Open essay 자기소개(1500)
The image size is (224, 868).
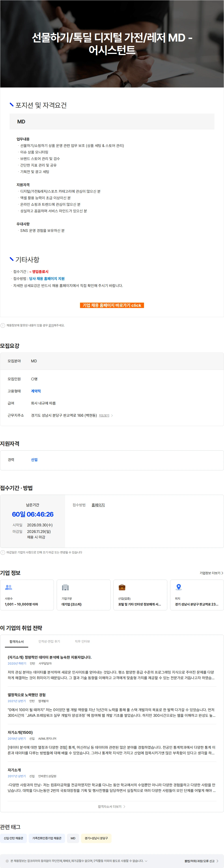coord(20,732)
